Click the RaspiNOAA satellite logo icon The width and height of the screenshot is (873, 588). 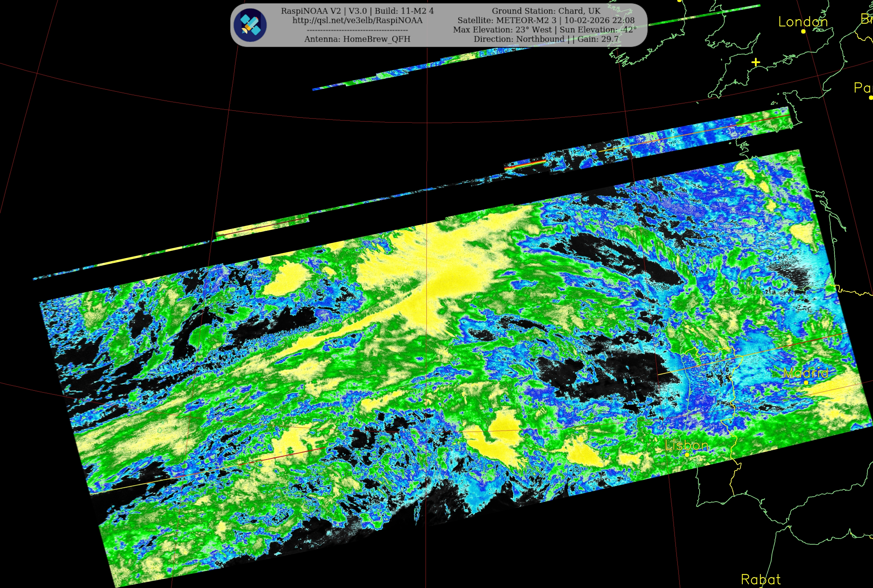coord(250,25)
